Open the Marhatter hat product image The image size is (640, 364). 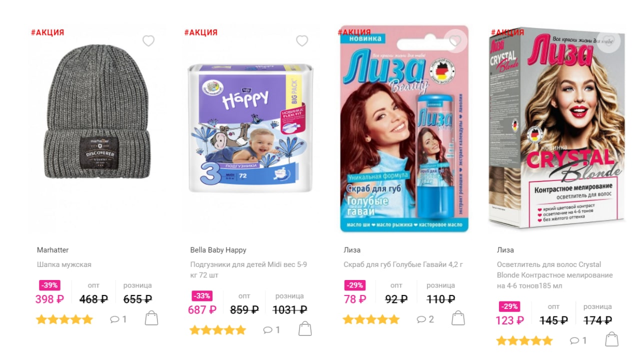97,128
